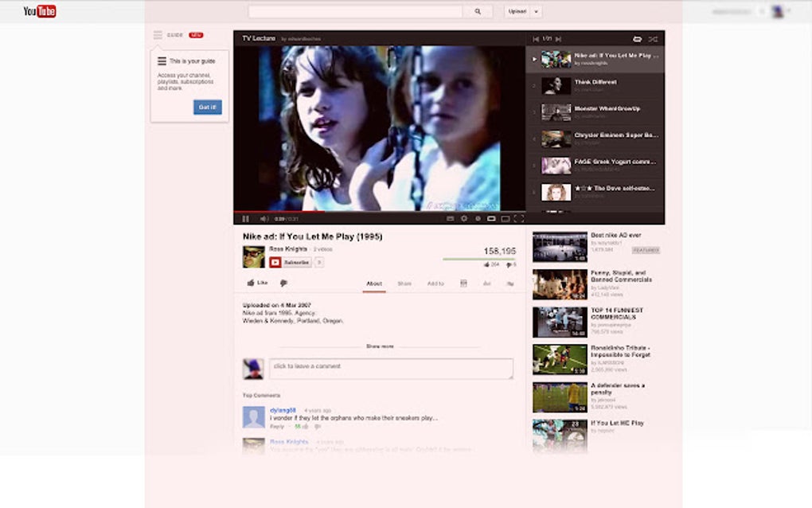The width and height of the screenshot is (812, 508).
Task: Select playlist item The Dove self-esteem
Action: pos(595,192)
